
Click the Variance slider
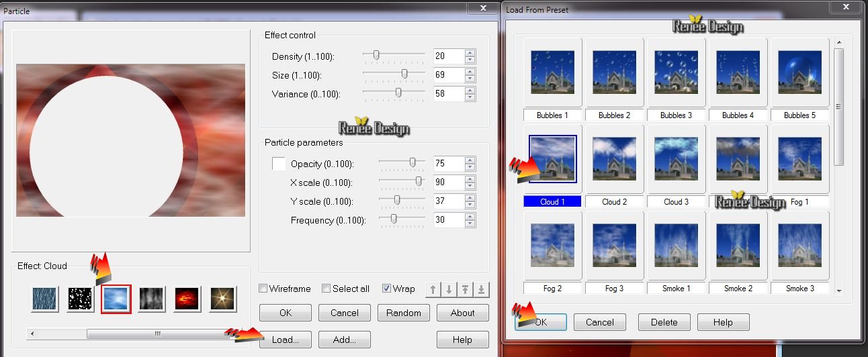[x=394, y=94]
